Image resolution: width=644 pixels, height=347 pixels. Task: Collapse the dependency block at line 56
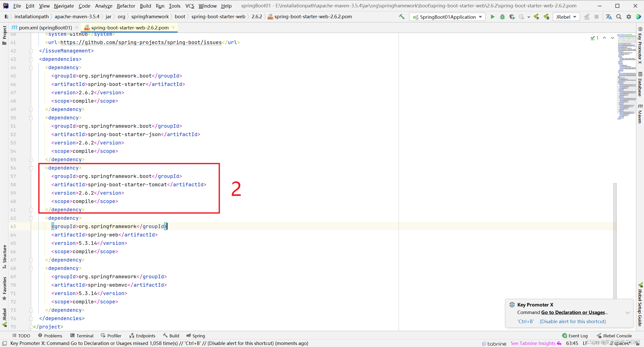point(31,168)
